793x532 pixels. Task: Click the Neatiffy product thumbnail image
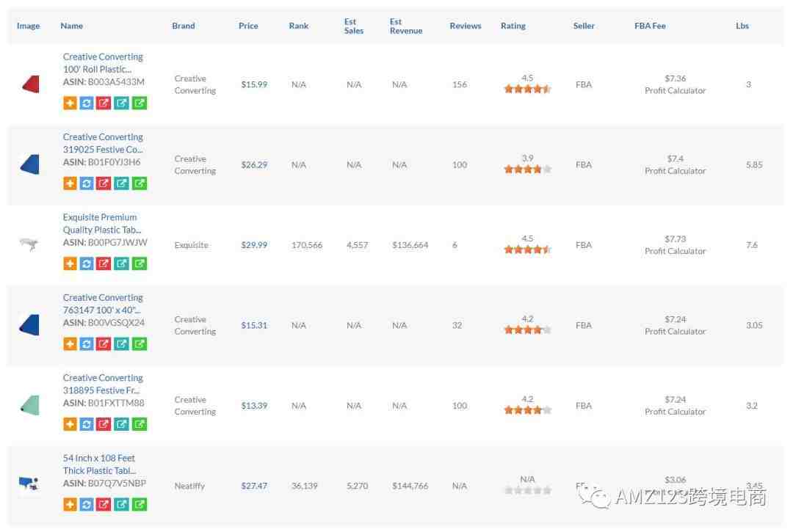pyautogui.click(x=29, y=484)
